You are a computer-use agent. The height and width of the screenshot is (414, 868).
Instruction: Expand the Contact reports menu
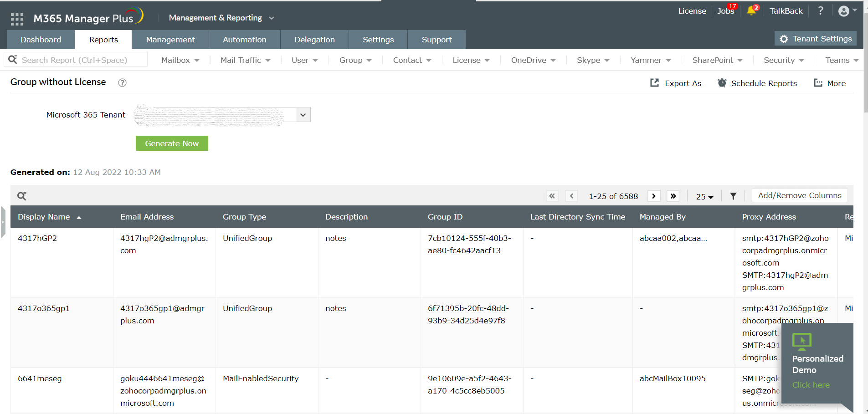coord(412,60)
